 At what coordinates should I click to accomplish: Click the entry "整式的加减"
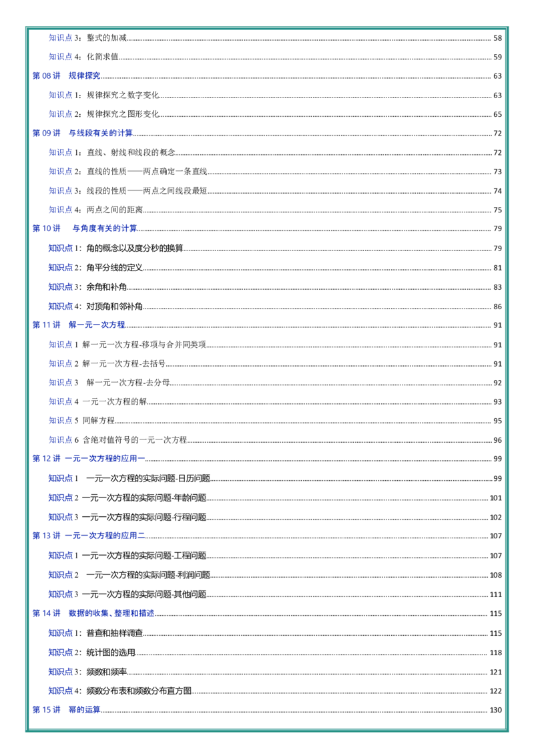(275, 37)
